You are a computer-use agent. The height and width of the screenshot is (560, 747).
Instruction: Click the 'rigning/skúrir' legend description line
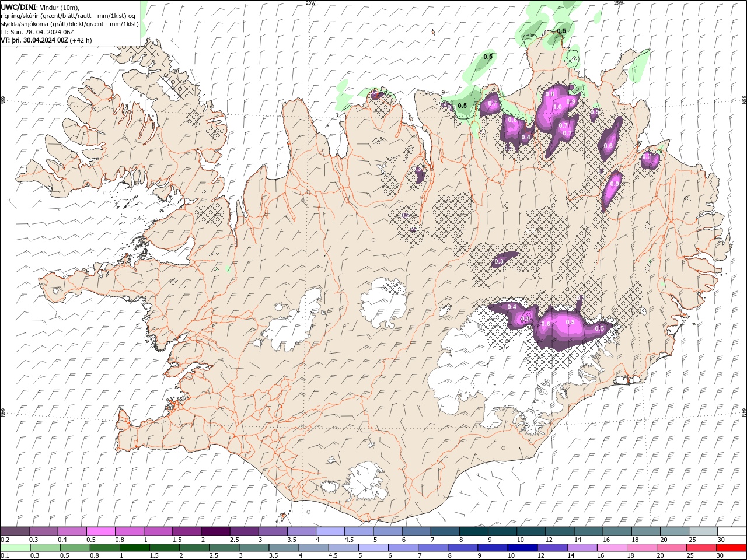pyautogui.click(x=68, y=16)
